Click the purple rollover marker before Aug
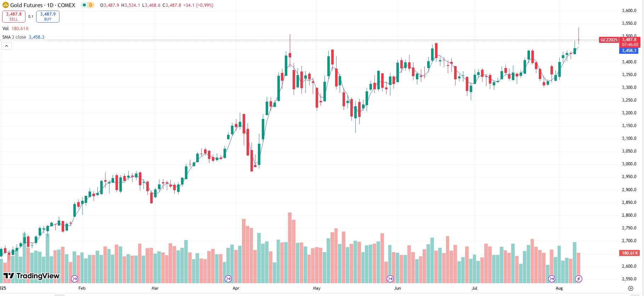The height and width of the screenshot is (296, 644). (552, 279)
